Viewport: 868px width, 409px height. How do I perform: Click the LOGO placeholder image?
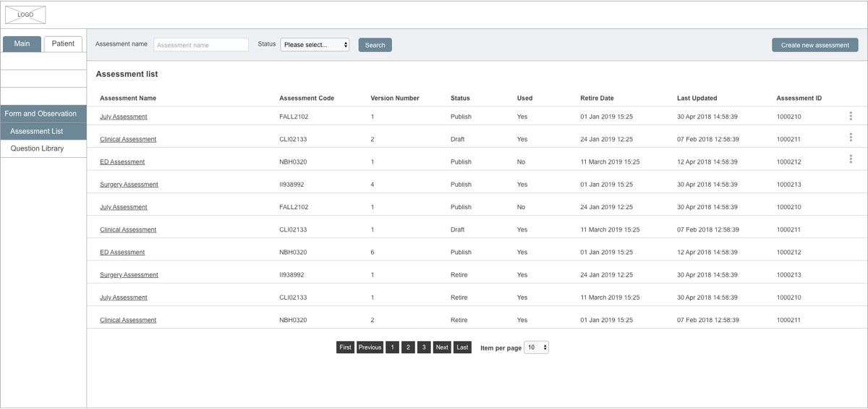tap(26, 14)
